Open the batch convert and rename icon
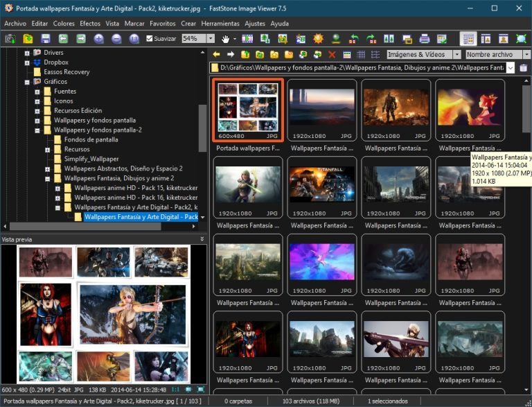This screenshot has width=532, height=407. coord(301,39)
